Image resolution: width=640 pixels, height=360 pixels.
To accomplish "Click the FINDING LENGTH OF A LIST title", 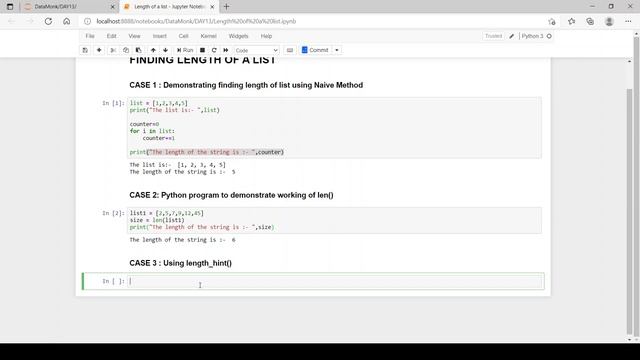I will coord(202,60).
